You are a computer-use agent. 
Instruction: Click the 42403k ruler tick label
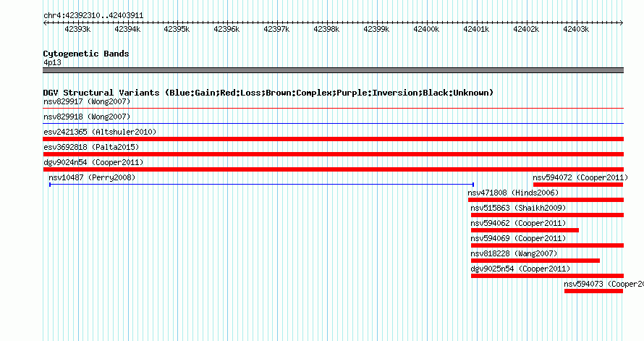coord(576,29)
